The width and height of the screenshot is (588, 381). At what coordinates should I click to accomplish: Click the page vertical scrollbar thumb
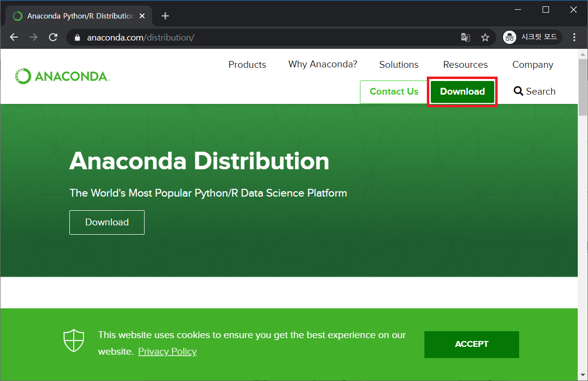pos(583,88)
